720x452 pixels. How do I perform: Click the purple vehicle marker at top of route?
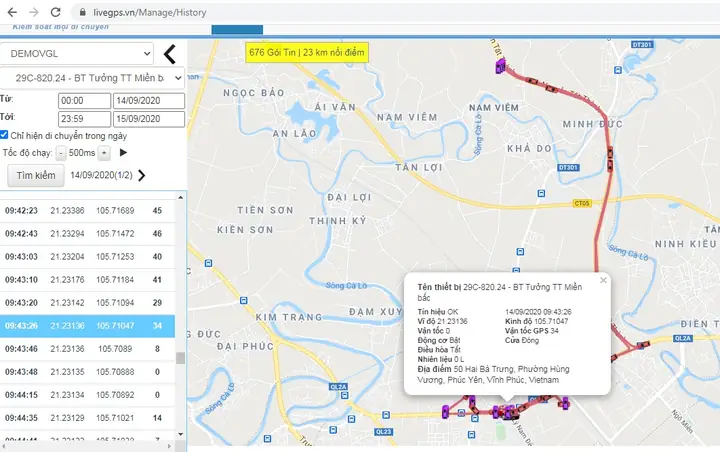[499, 67]
